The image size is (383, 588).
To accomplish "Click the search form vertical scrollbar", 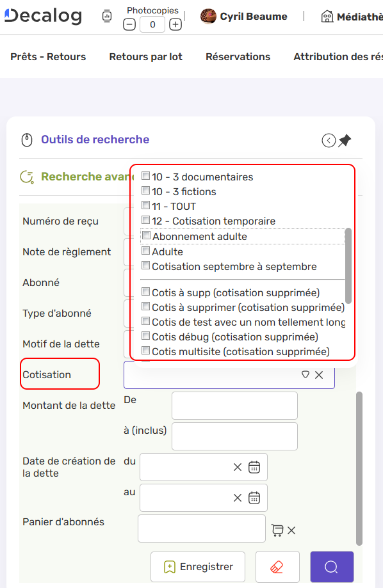I will click(x=359, y=469).
